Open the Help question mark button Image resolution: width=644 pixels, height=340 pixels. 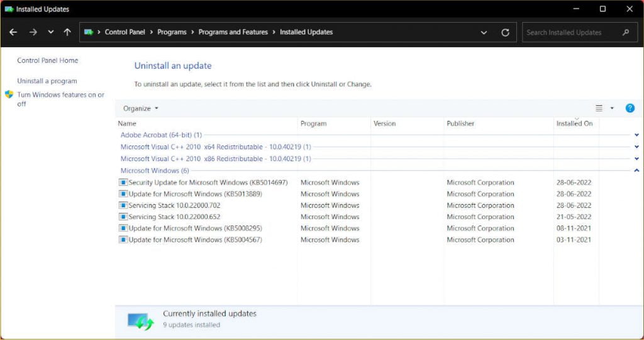[x=630, y=108]
